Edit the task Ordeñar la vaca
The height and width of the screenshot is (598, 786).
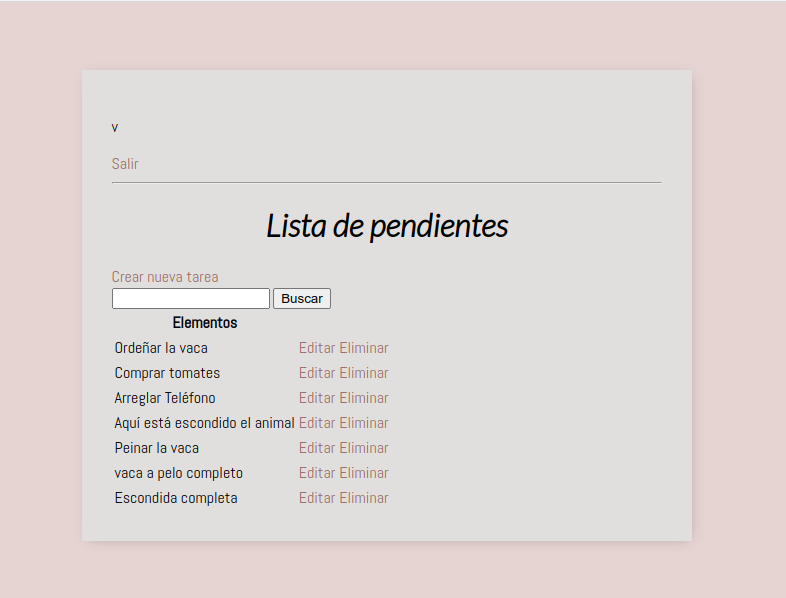(x=316, y=348)
